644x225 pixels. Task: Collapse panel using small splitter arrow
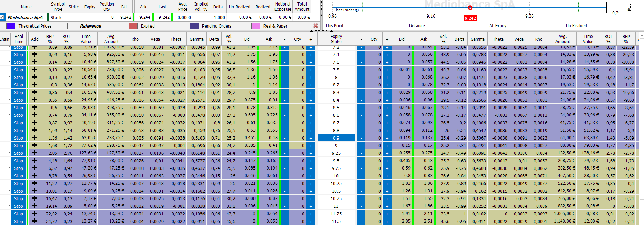(x=311, y=31)
